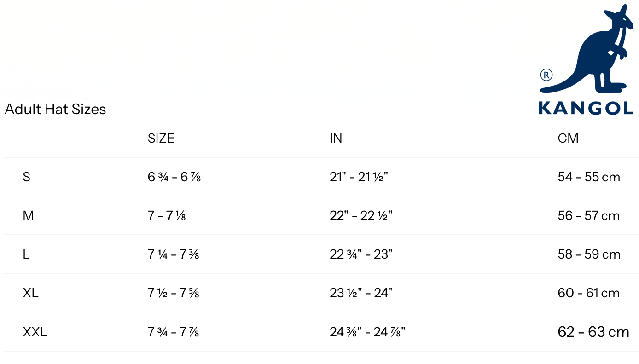Click the 60 - 61 cm value
The width and height of the screenshot is (639, 364).
coord(588,293)
